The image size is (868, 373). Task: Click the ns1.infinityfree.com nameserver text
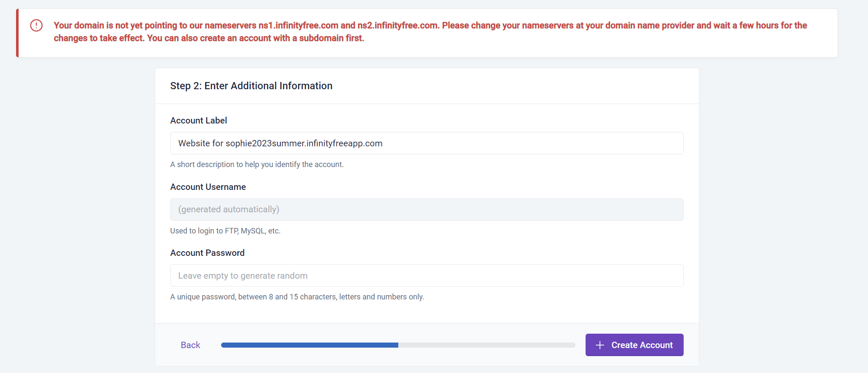click(x=298, y=25)
